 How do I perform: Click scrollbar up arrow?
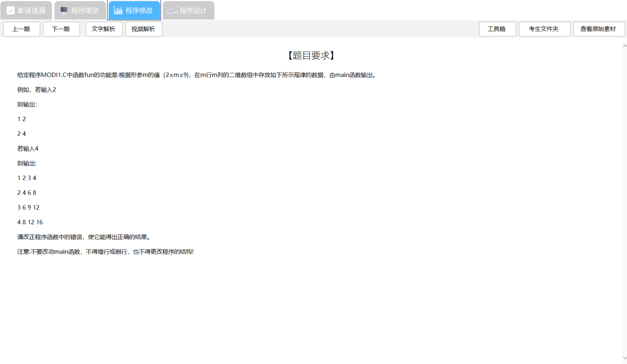pyautogui.click(x=625, y=46)
